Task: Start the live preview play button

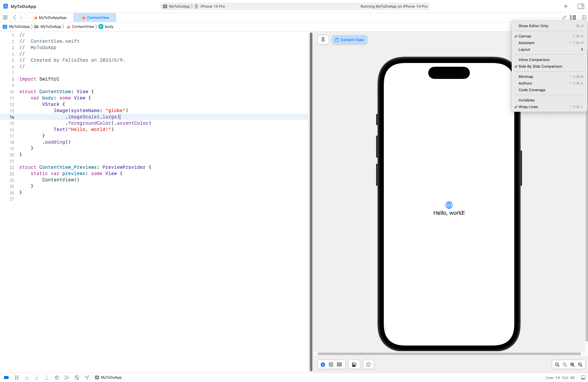Action: (x=323, y=364)
